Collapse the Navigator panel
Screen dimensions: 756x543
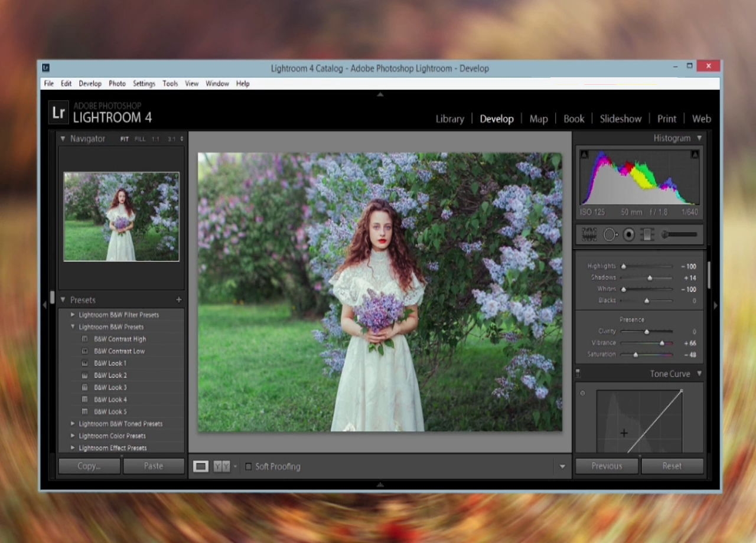click(63, 139)
